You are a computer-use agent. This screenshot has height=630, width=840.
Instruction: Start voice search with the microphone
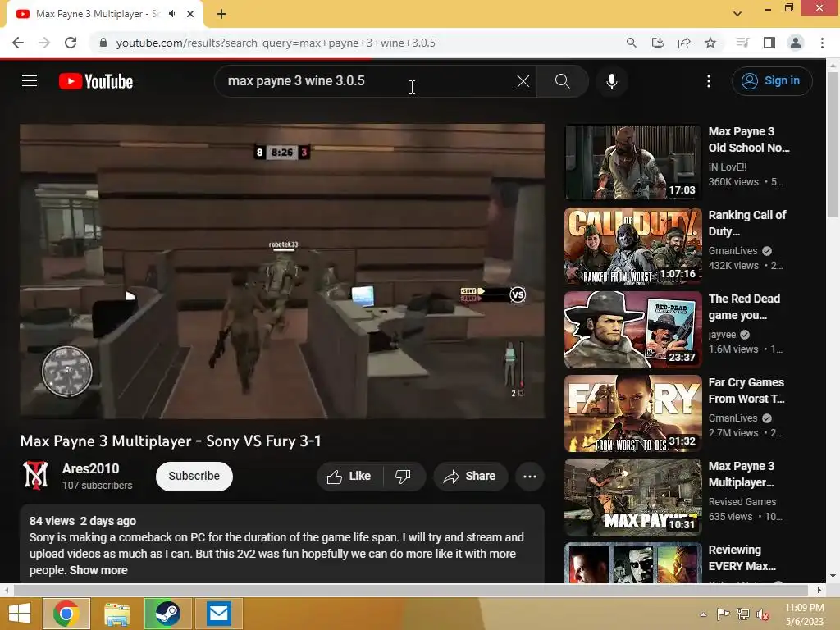[612, 81]
